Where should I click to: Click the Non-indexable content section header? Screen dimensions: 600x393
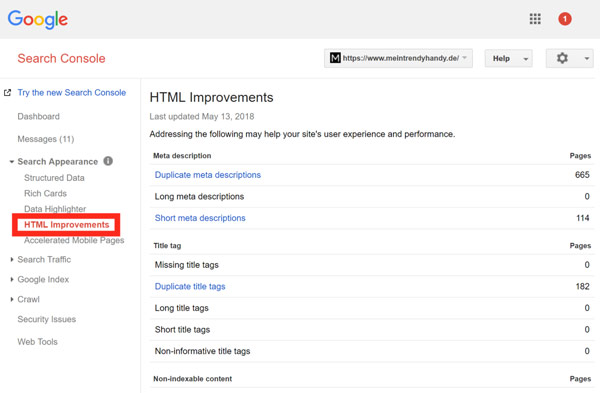point(192,379)
